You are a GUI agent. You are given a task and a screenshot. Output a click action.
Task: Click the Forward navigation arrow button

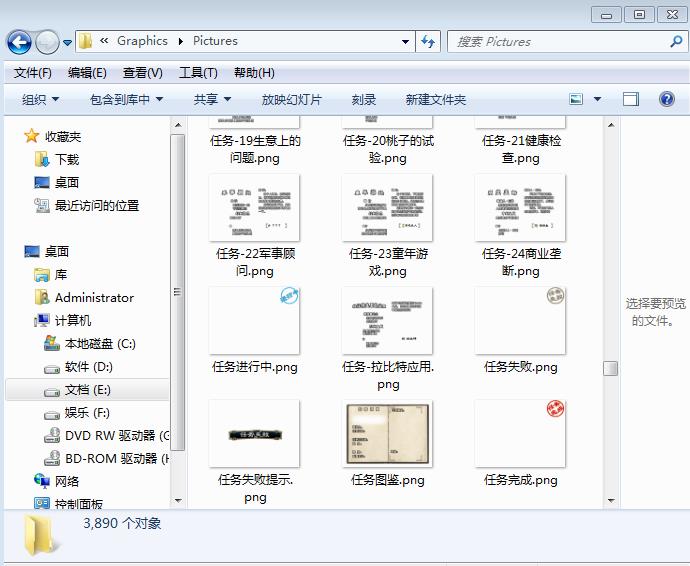[x=47, y=42]
